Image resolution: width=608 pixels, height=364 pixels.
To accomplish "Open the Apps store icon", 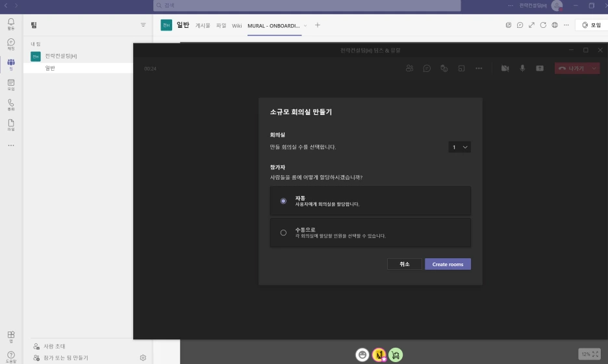I will pyautogui.click(x=11, y=337).
